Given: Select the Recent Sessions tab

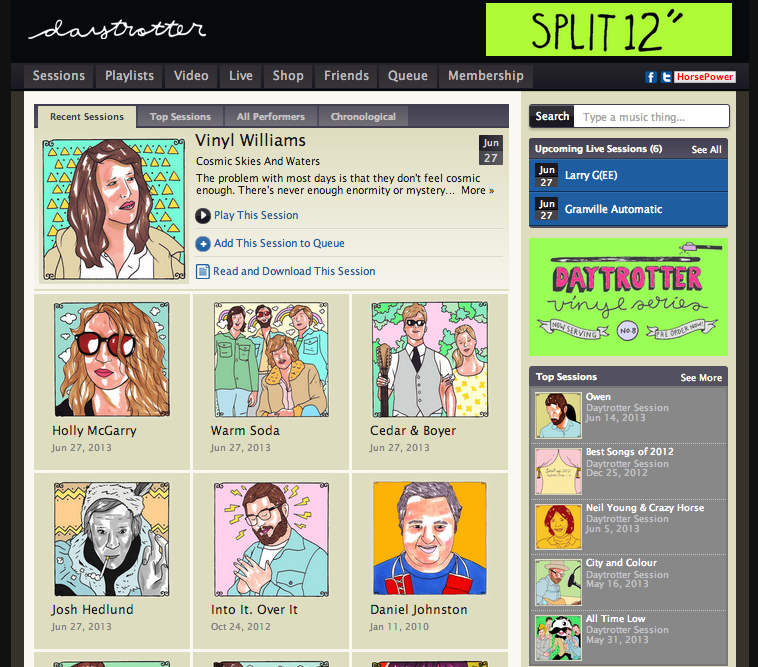Looking at the screenshot, I should click(87, 117).
